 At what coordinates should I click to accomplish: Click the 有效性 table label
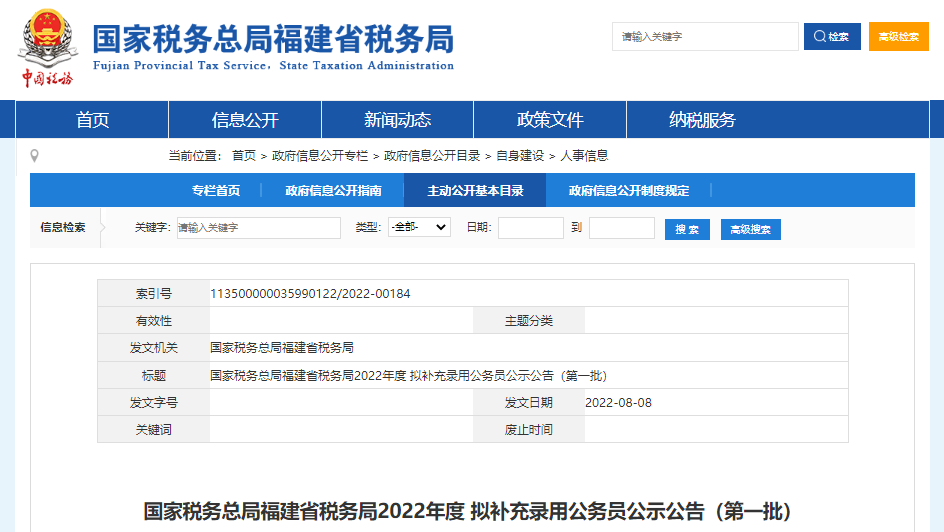click(x=154, y=321)
